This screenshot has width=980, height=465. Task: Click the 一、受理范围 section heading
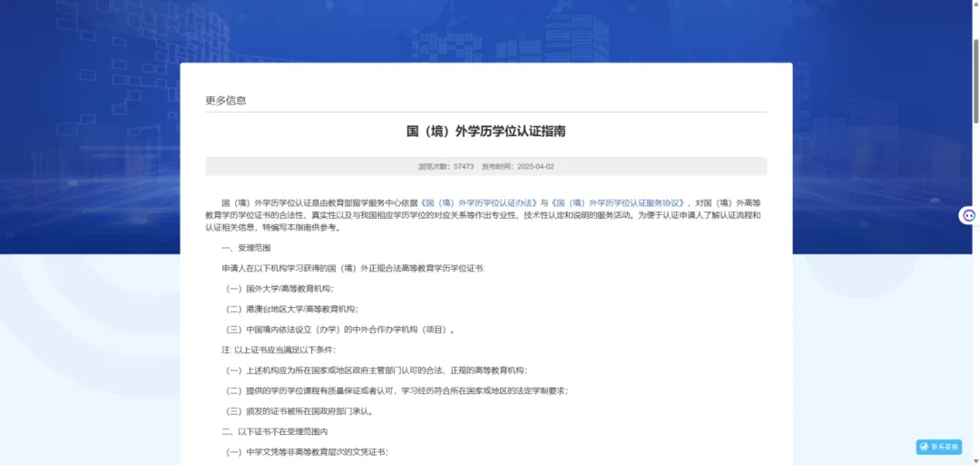point(246,248)
